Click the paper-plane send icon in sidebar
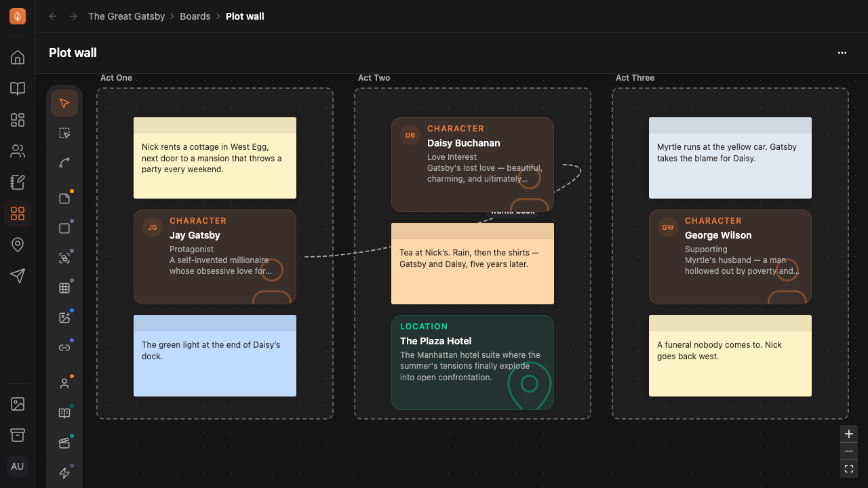 point(18,276)
